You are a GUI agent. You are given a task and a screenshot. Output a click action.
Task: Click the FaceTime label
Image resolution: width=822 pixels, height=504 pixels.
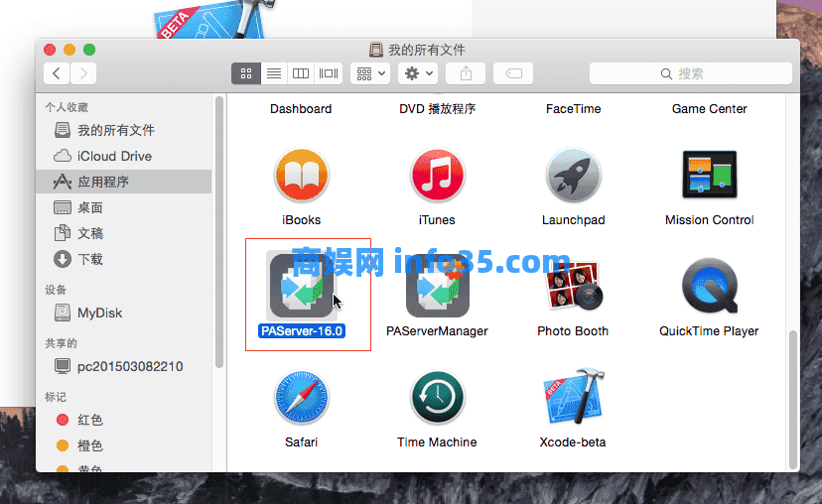[573, 109]
